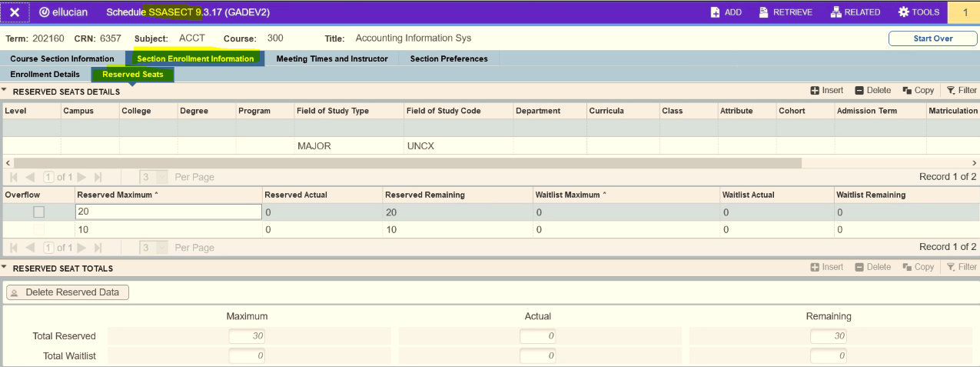Switch to Meeting Times and Instructor tab
The width and height of the screenshot is (980, 367).
pyautogui.click(x=331, y=59)
